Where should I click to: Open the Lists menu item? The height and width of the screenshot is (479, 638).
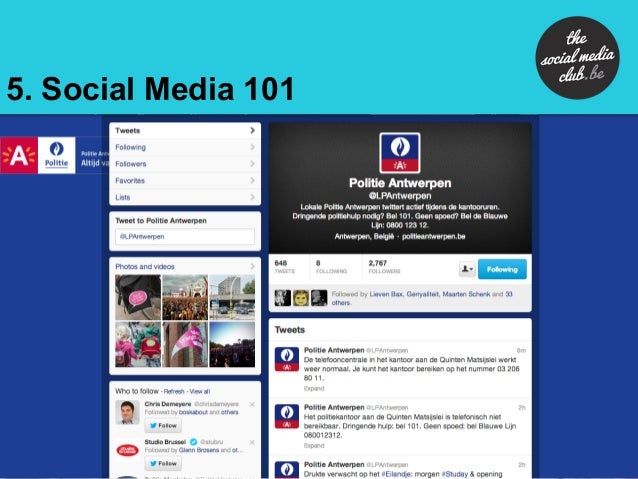pyautogui.click(x=185, y=197)
